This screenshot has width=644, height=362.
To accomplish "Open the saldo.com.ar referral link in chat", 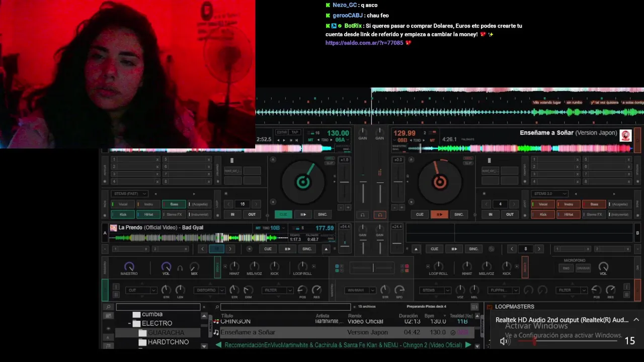I will click(364, 43).
